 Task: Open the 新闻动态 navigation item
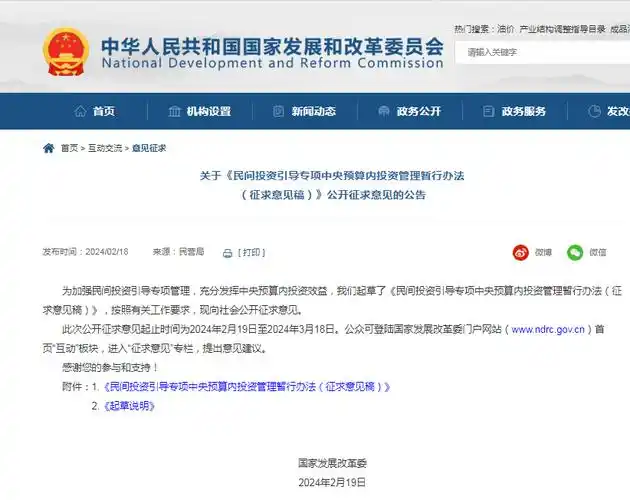click(x=314, y=111)
